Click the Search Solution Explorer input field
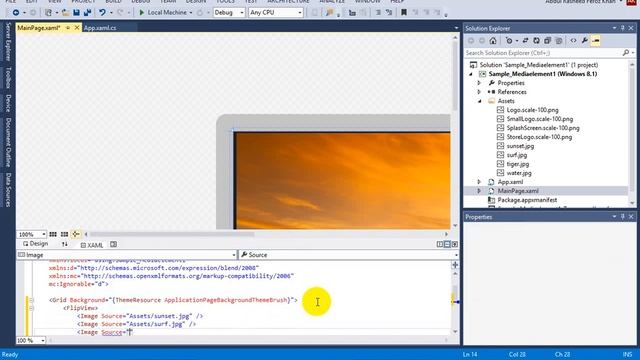The image size is (640, 360). (543, 53)
